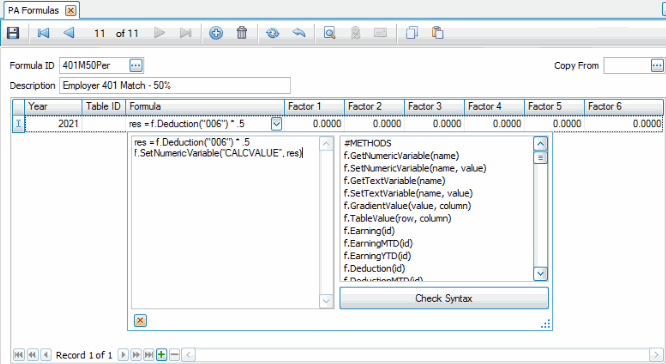The image size is (666, 364).
Task: Select f.Earning(id) method
Action: (x=369, y=231)
